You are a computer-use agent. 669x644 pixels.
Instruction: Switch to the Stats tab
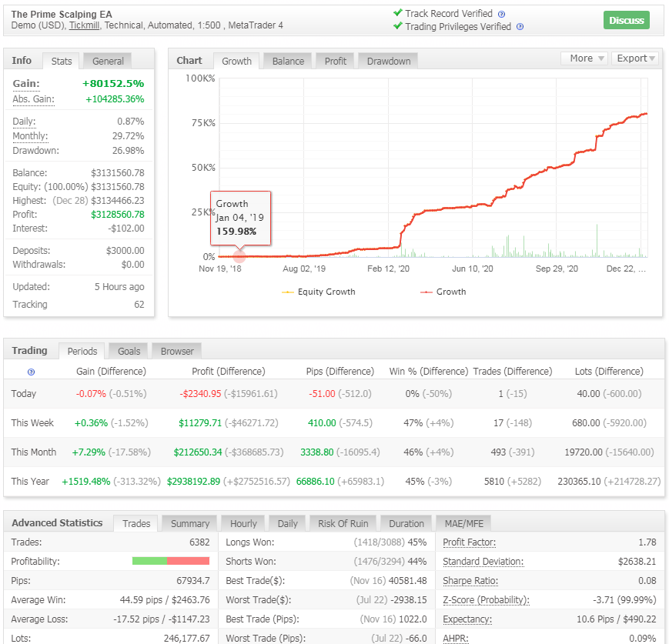[x=62, y=61]
